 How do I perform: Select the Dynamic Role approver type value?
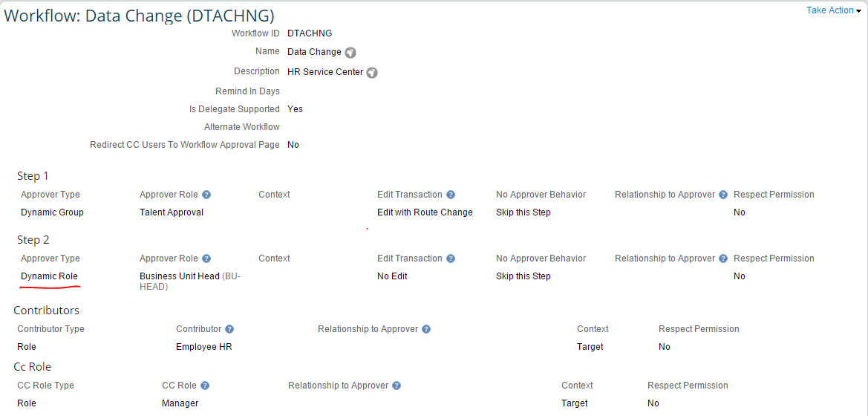tap(49, 276)
